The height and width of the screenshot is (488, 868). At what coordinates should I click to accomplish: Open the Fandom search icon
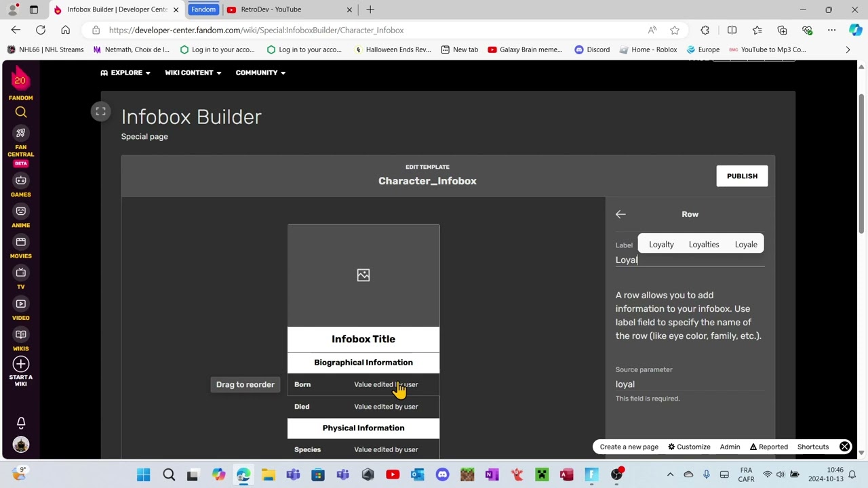pyautogui.click(x=21, y=113)
